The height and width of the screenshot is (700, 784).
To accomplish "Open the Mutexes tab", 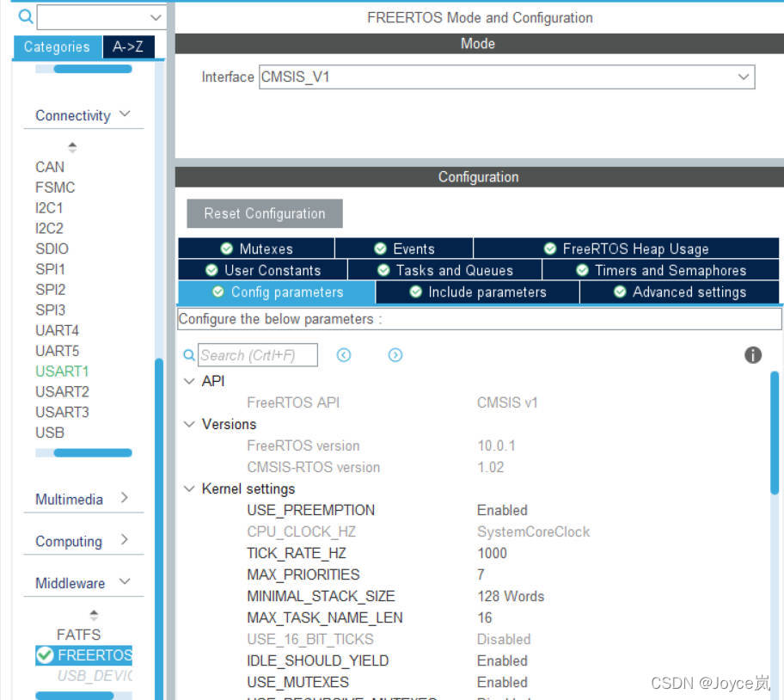I will click(256, 249).
